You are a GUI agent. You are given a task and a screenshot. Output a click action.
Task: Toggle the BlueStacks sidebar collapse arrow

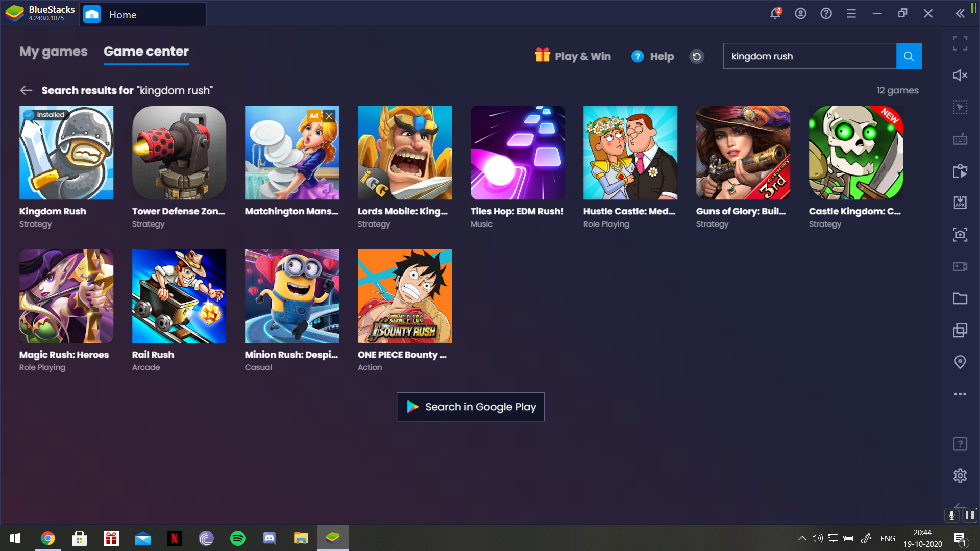coord(961,13)
